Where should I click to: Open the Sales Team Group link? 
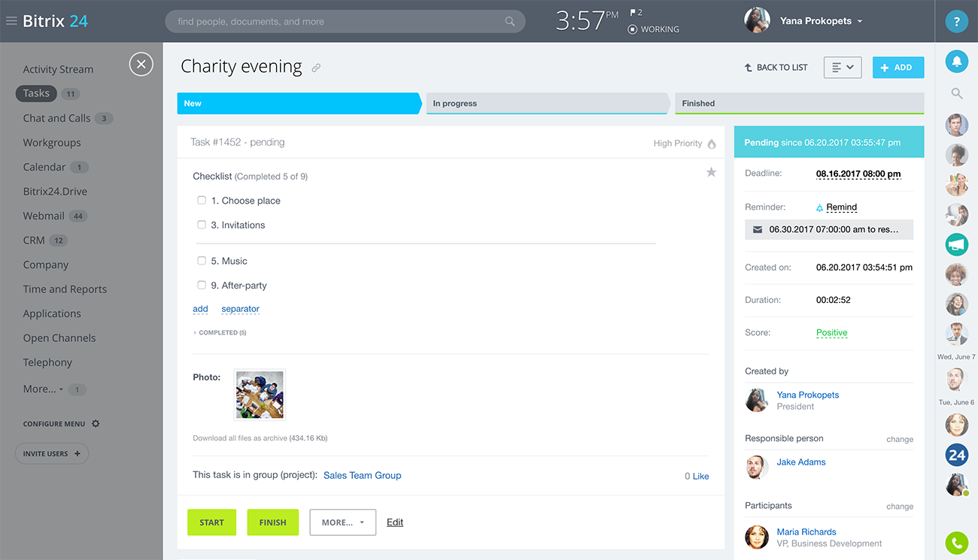[x=362, y=475]
